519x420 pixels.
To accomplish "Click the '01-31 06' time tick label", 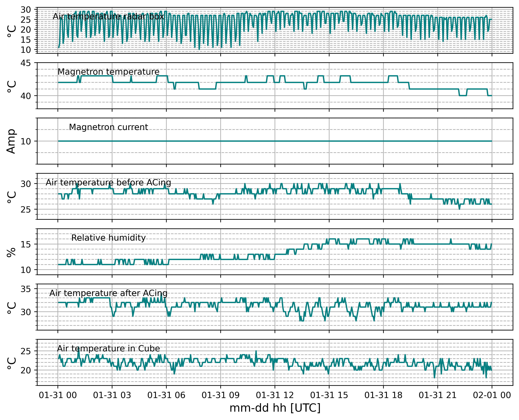I will (166, 395).
